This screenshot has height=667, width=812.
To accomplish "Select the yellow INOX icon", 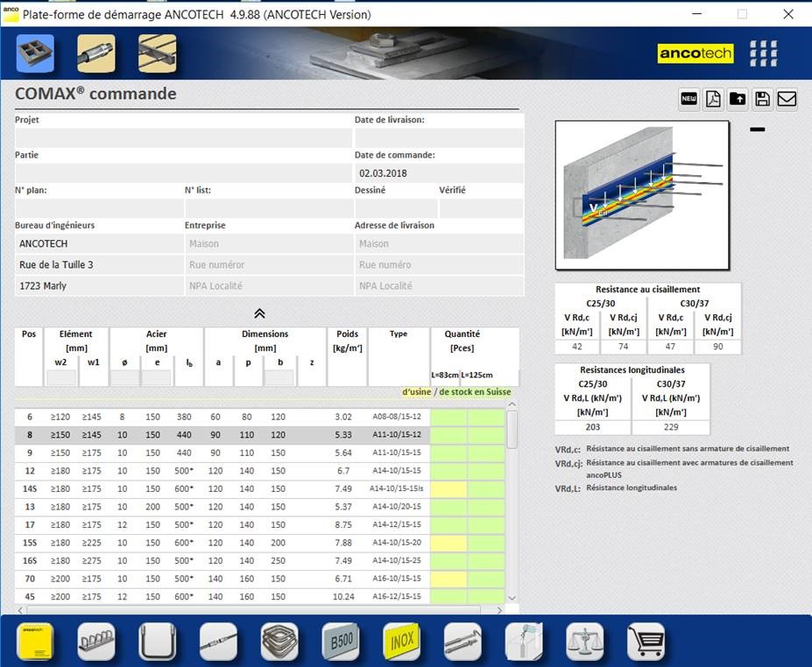I will 401,641.
